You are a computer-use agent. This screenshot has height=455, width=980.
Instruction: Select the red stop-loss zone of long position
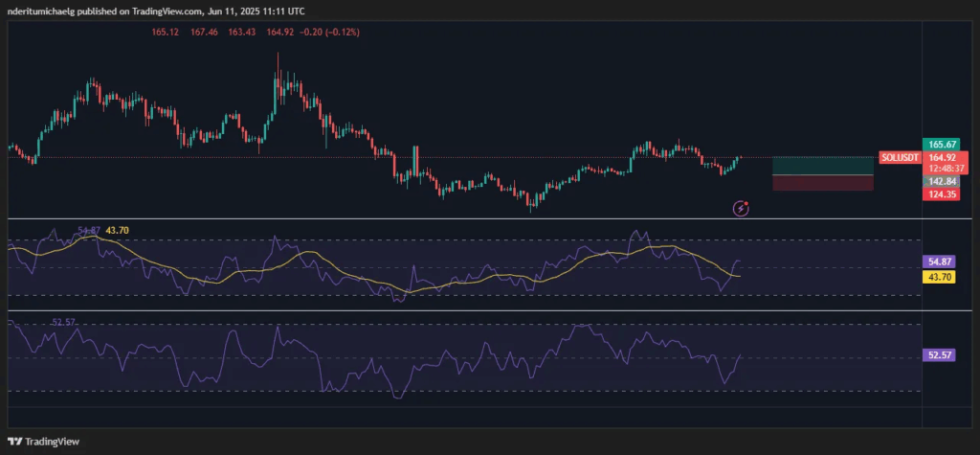(x=823, y=183)
